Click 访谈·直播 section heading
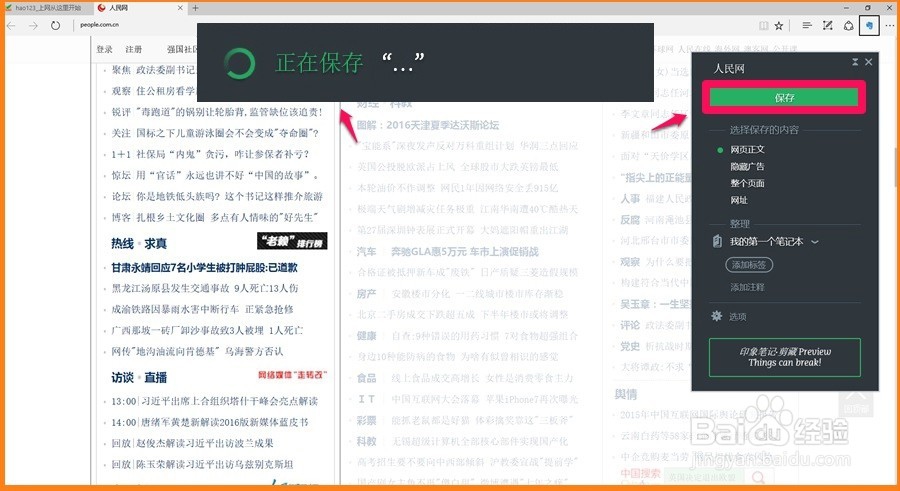This screenshot has height=491, width=900. [x=139, y=377]
